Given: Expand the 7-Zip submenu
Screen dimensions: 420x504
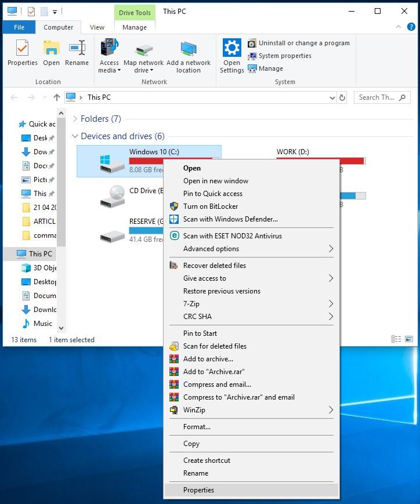Looking at the screenshot, I should pyautogui.click(x=252, y=304).
